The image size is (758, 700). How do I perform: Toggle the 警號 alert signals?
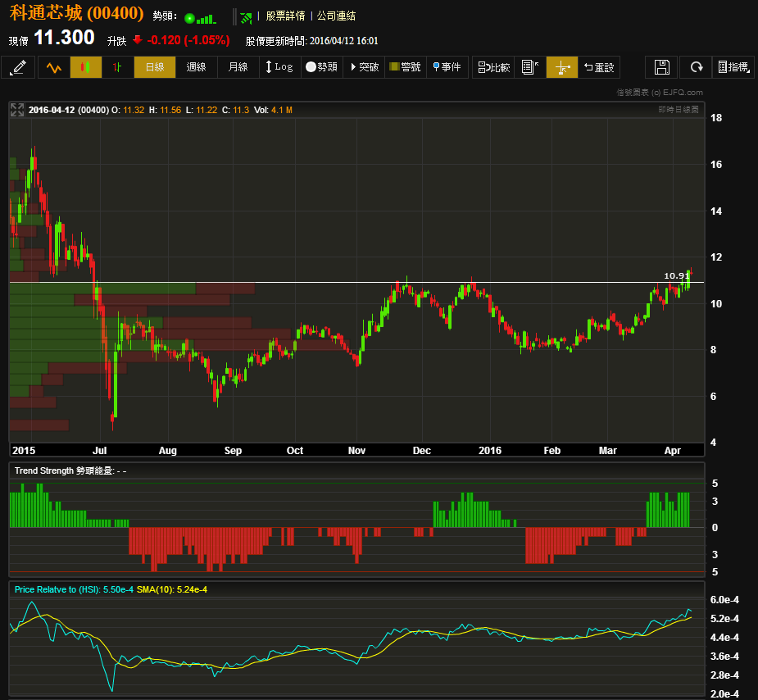click(x=405, y=67)
